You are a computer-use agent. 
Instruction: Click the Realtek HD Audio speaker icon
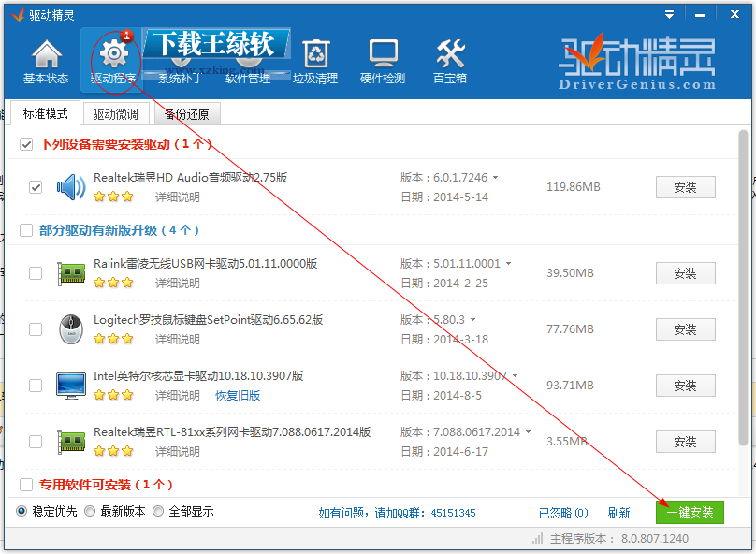pos(71,187)
